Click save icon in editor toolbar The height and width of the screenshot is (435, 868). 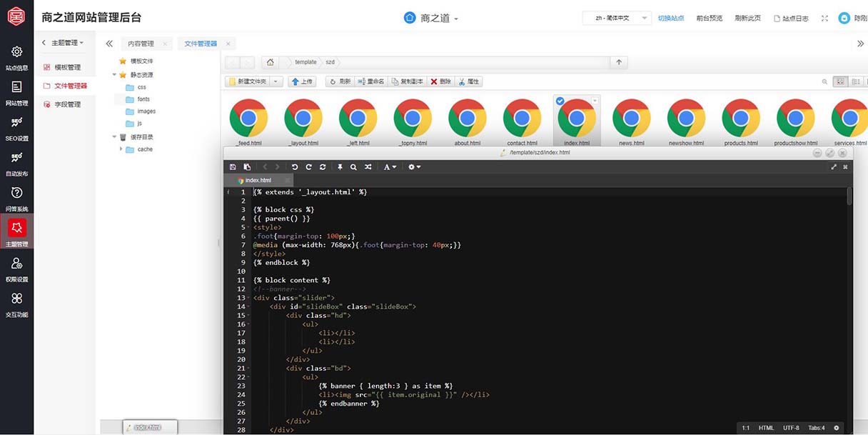[x=233, y=166]
